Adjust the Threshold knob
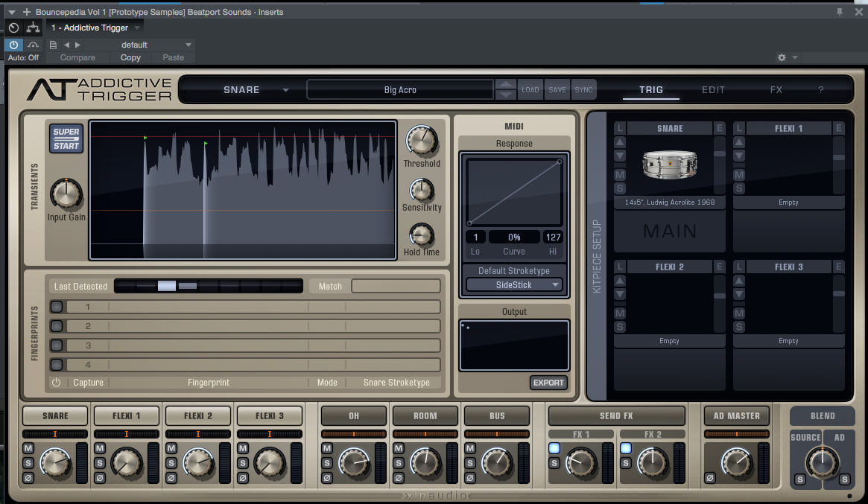Viewport: 868px width, 504px height. (x=422, y=141)
